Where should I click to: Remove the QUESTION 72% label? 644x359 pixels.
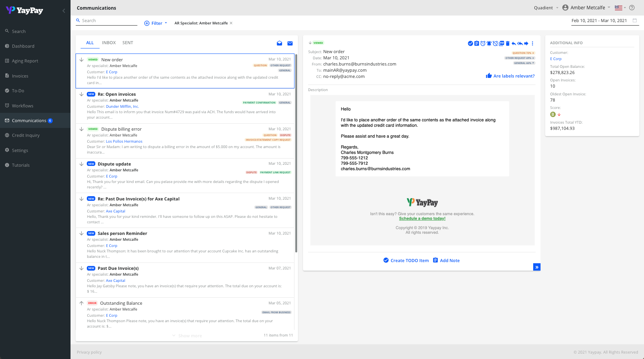533,53
